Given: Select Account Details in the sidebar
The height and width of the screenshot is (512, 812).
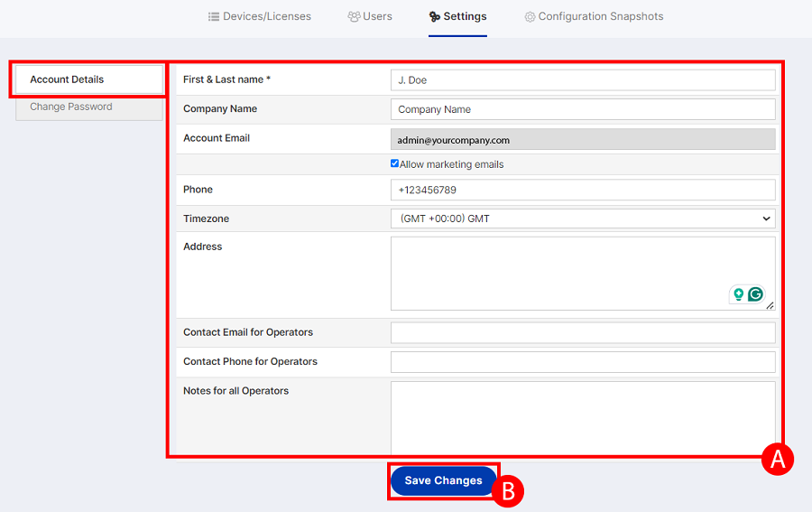Looking at the screenshot, I should (88, 79).
